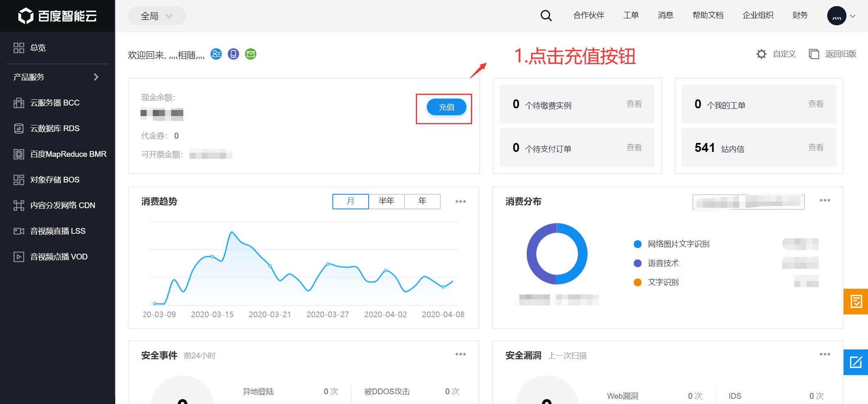
Task: Click the 云数据库 RDS icon
Action: point(19,128)
